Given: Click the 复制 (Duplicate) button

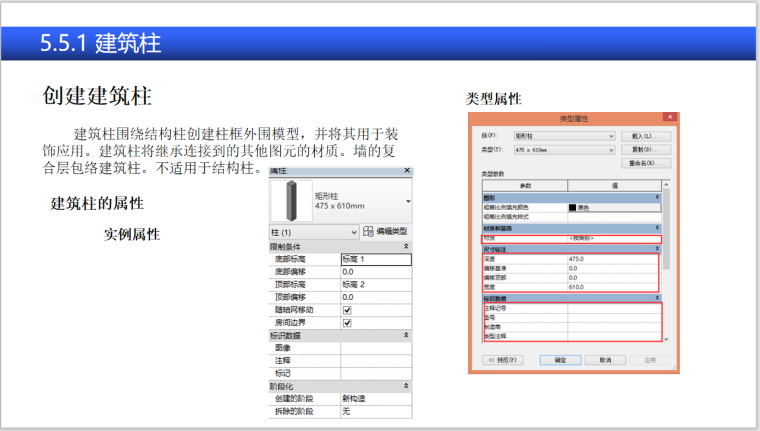Looking at the screenshot, I should click(x=640, y=149).
